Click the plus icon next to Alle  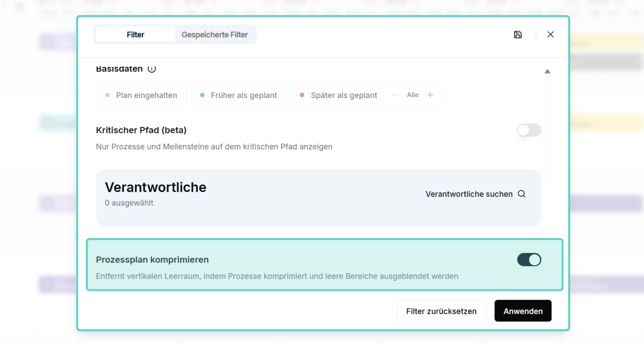[x=430, y=95]
